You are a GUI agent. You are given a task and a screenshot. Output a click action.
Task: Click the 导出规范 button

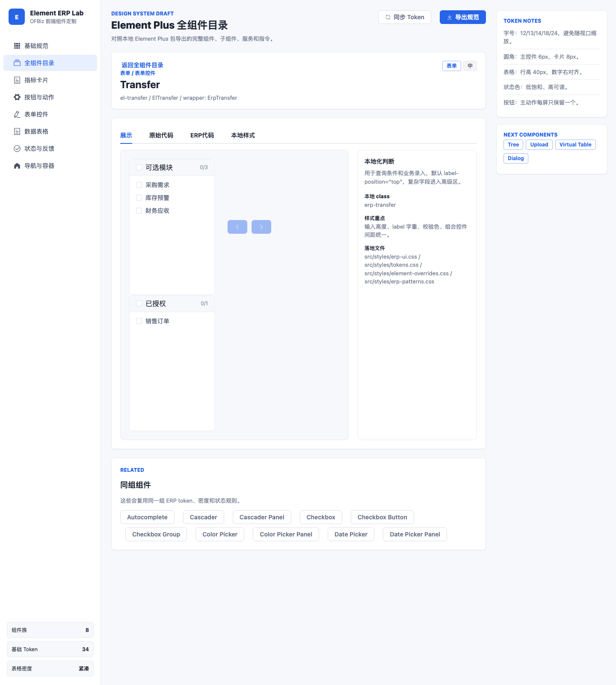pyautogui.click(x=463, y=17)
